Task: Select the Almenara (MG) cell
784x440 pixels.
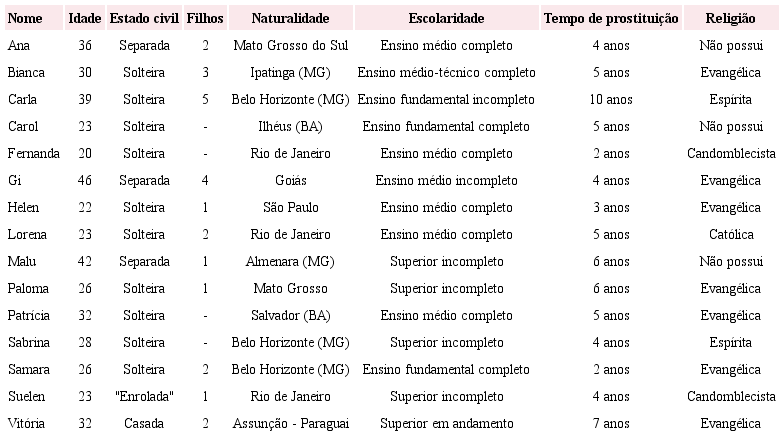Action: tap(290, 262)
